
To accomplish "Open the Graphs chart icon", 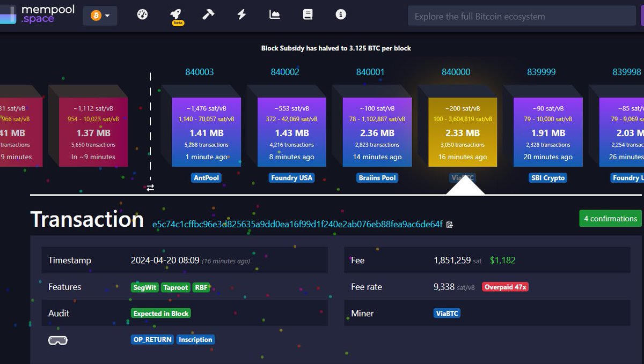I will [x=275, y=15].
